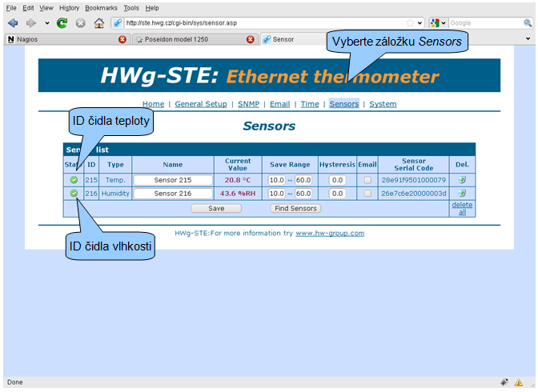538x392 pixels.
Task: Click the high Save Range field for Sensor 215
Action: (x=303, y=180)
